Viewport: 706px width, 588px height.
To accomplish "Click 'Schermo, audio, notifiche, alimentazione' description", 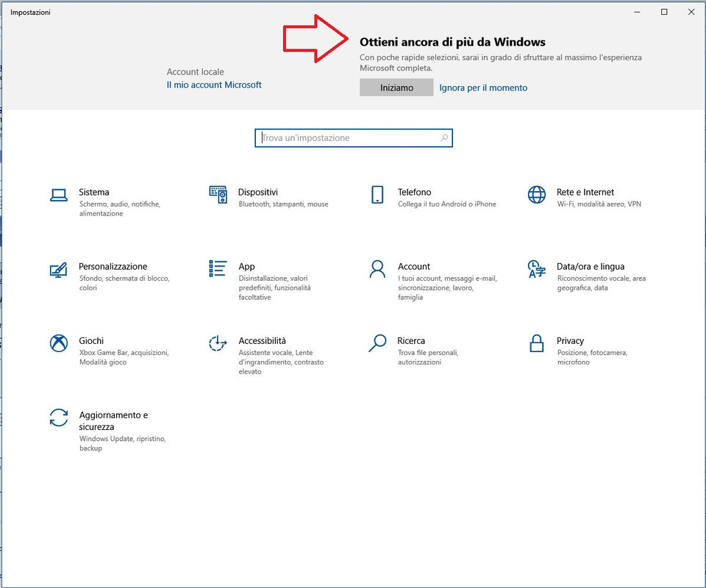I will coord(120,209).
